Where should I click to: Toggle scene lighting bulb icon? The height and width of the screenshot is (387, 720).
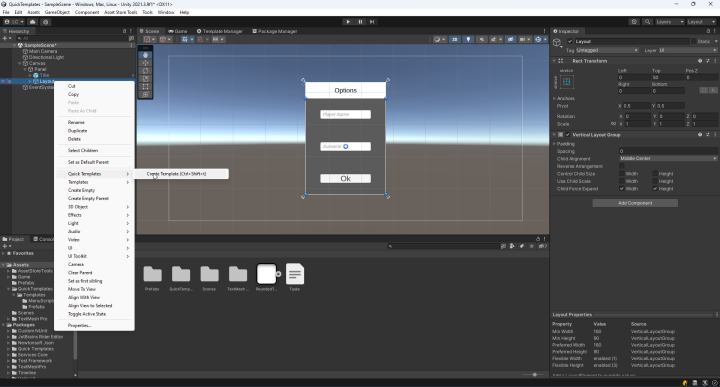[468, 39]
